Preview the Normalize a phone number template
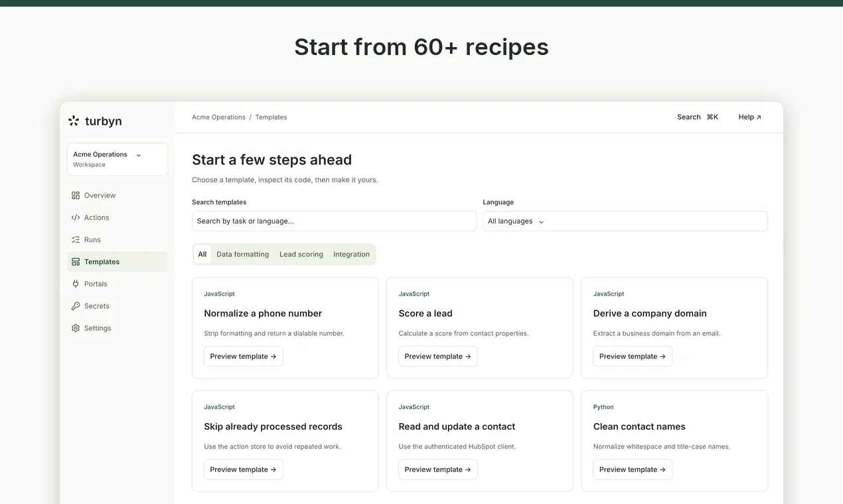The image size is (843, 504). [244, 356]
